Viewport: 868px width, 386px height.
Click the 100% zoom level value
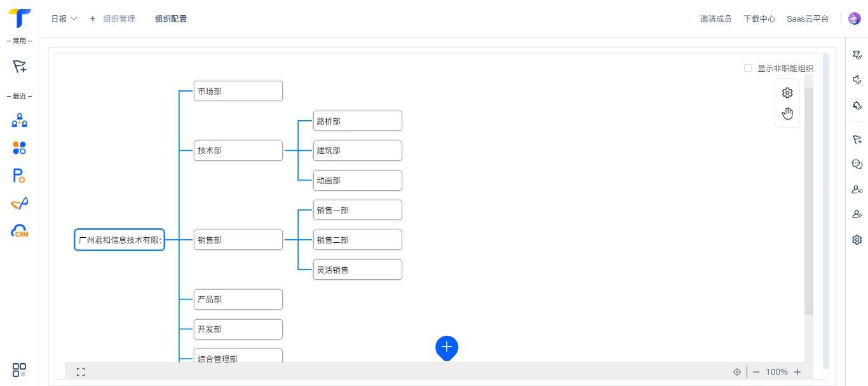tap(776, 372)
